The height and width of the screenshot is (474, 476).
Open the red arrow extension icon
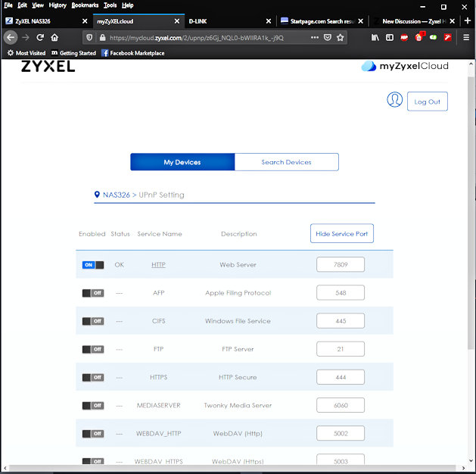(x=448, y=37)
